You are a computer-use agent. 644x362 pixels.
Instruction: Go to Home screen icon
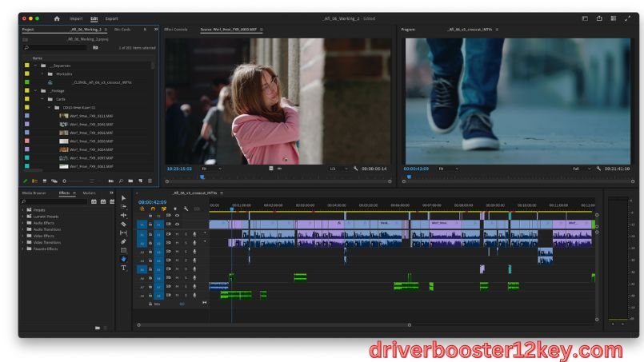pos(57,18)
